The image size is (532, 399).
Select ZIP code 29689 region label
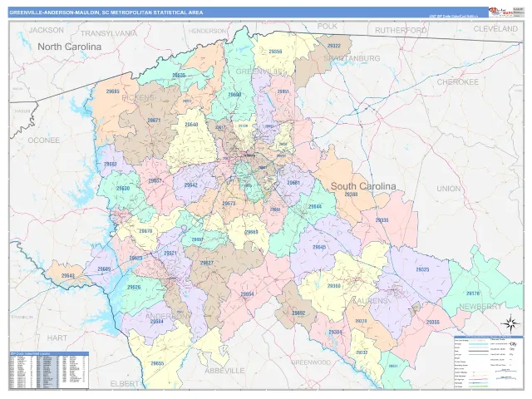point(104,269)
